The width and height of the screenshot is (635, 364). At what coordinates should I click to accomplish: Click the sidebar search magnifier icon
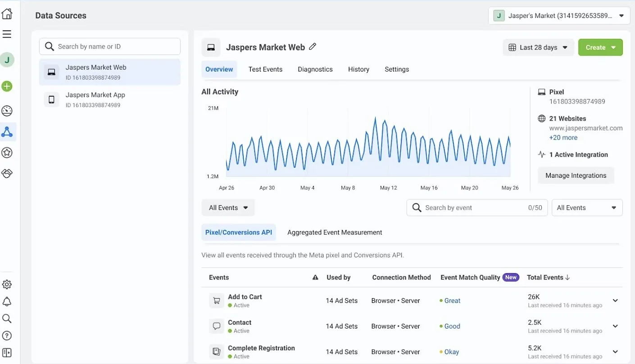[7, 319]
